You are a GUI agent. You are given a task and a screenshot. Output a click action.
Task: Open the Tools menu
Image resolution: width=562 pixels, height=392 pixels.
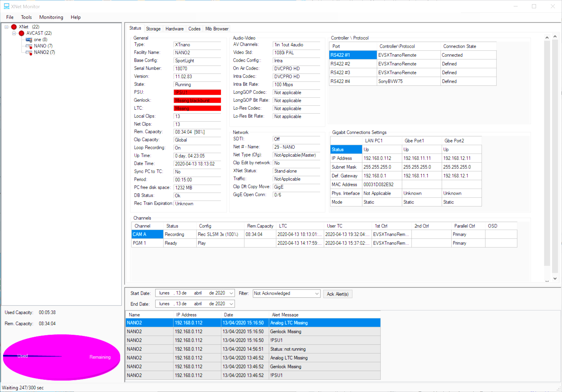tap(26, 17)
